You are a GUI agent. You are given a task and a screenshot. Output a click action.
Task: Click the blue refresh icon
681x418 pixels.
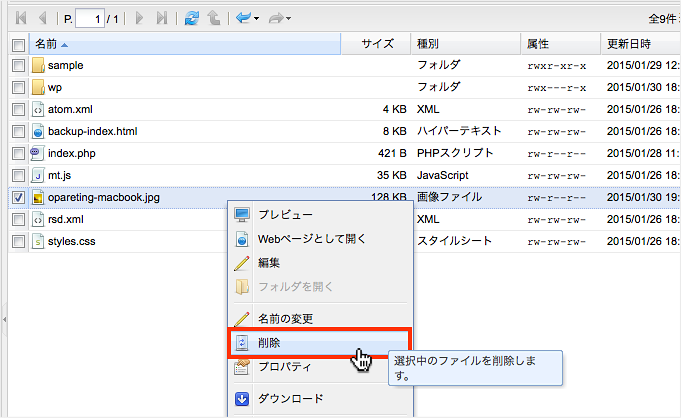tap(192, 18)
